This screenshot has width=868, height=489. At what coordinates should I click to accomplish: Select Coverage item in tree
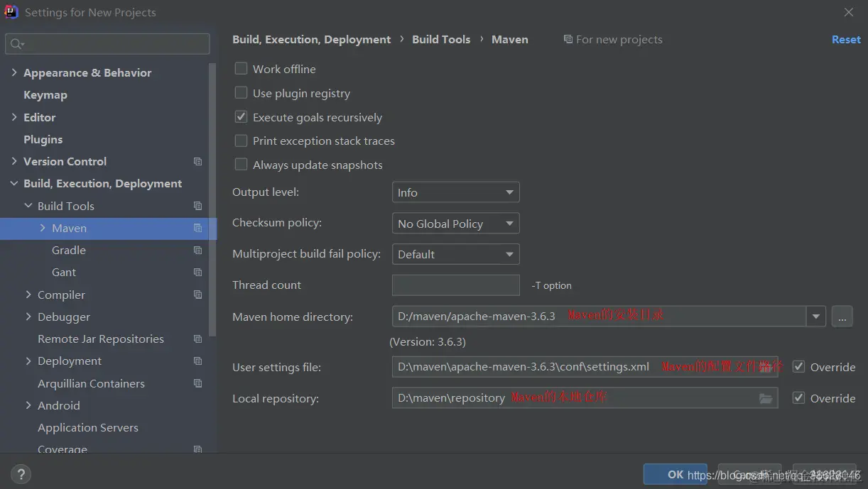coord(63,449)
